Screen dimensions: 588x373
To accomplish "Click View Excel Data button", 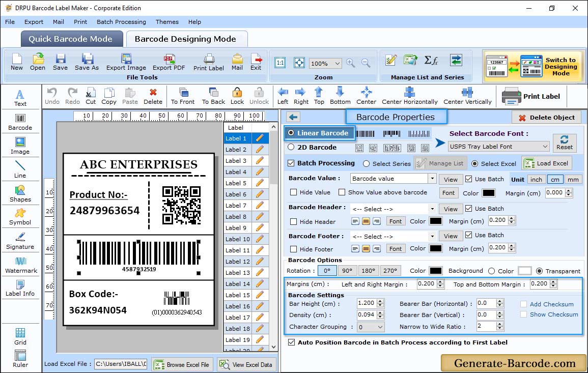I will coord(246,364).
